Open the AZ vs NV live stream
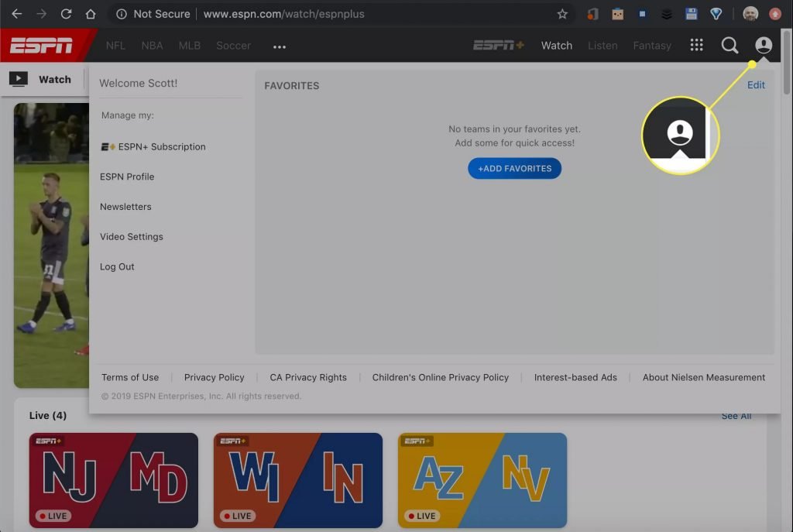Image resolution: width=793 pixels, height=532 pixels. click(x=482, y=480)
